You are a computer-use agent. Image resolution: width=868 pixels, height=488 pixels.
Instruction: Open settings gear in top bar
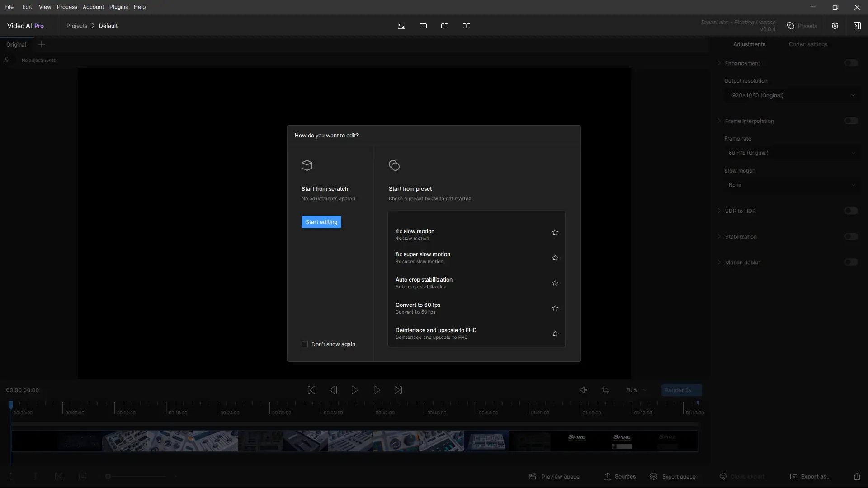tap(835, 26)
